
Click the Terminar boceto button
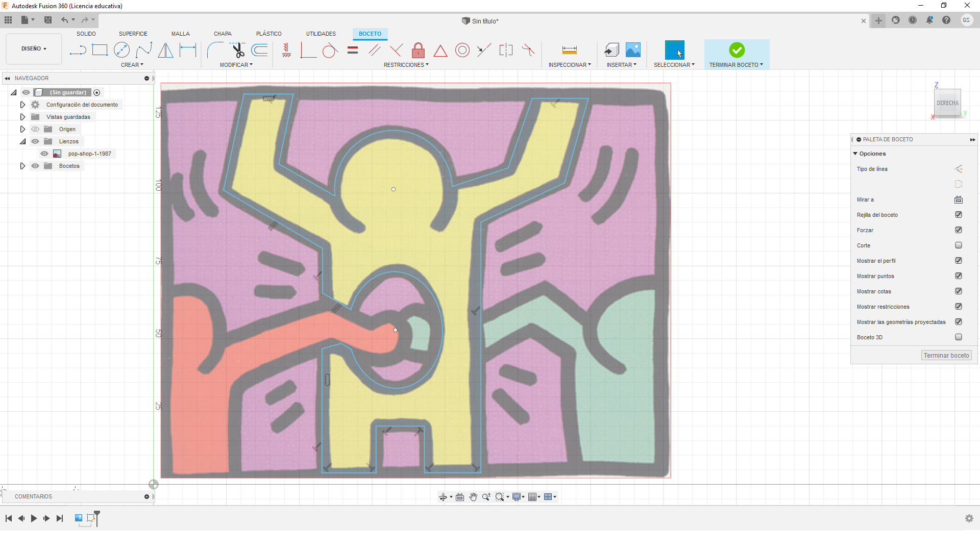946,356
